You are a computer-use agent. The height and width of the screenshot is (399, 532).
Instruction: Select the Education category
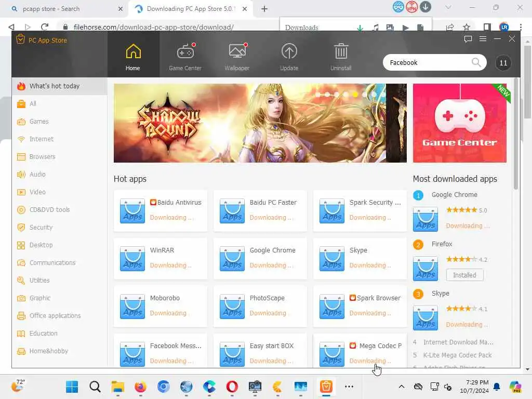59,333
